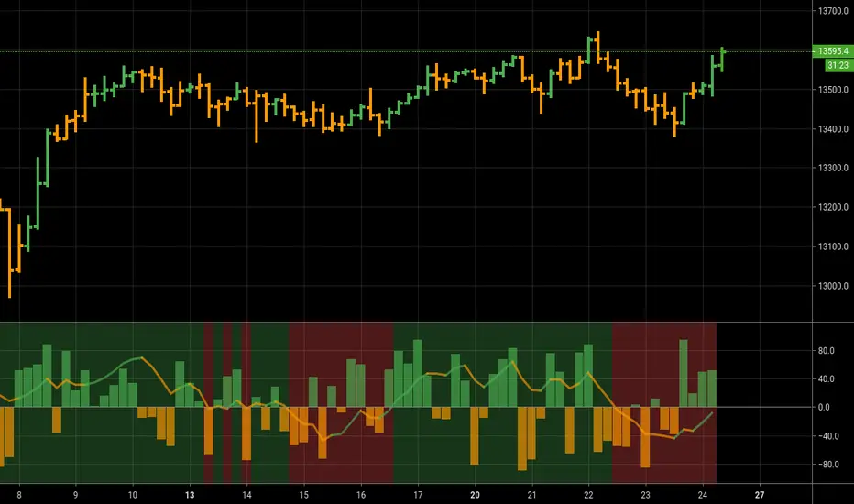Image resolution: width=854 pixels, height=504 pixels.
Task: Click the current price label 13595.4
Action: click(x=833, y=51)
